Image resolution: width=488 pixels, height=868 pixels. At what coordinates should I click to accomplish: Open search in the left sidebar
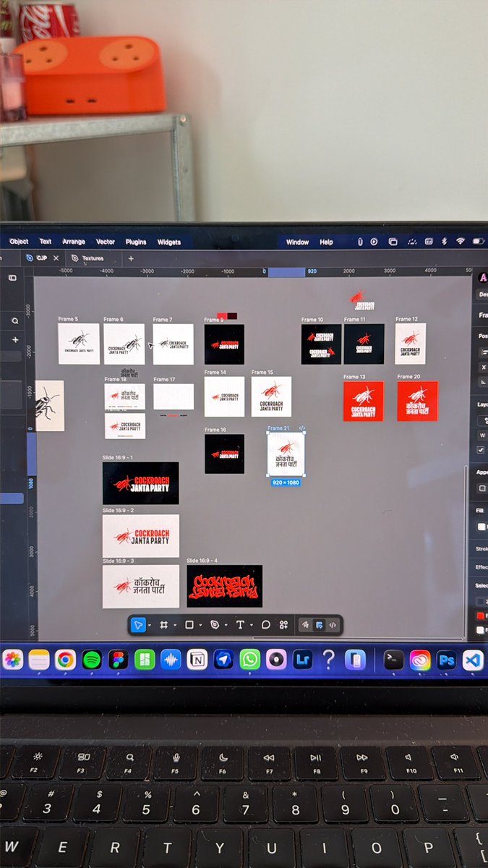(15, 320)
